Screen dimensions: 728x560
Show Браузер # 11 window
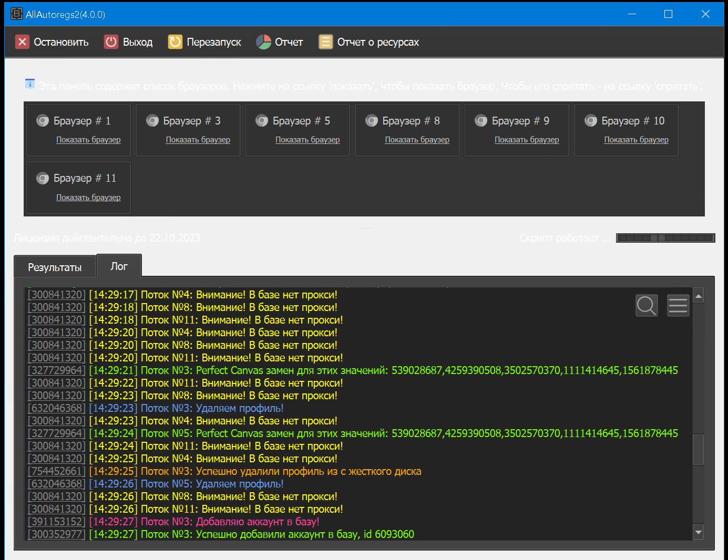[x=88, y=198]
